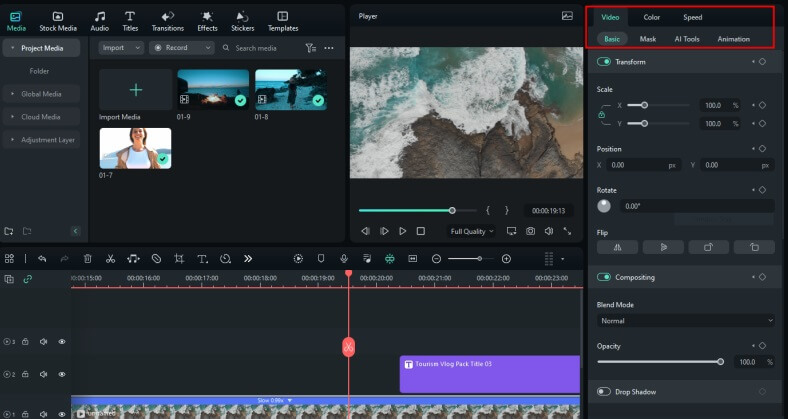Delete the selected clip with trash icon

click(87, 258)
